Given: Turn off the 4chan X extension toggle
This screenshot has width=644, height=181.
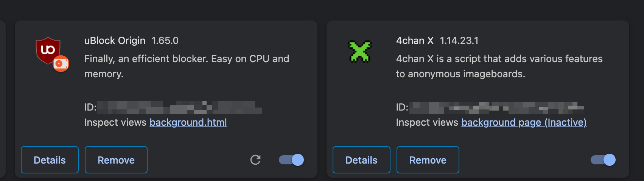Looking at the screenshot, I should (x=603, y=160).
